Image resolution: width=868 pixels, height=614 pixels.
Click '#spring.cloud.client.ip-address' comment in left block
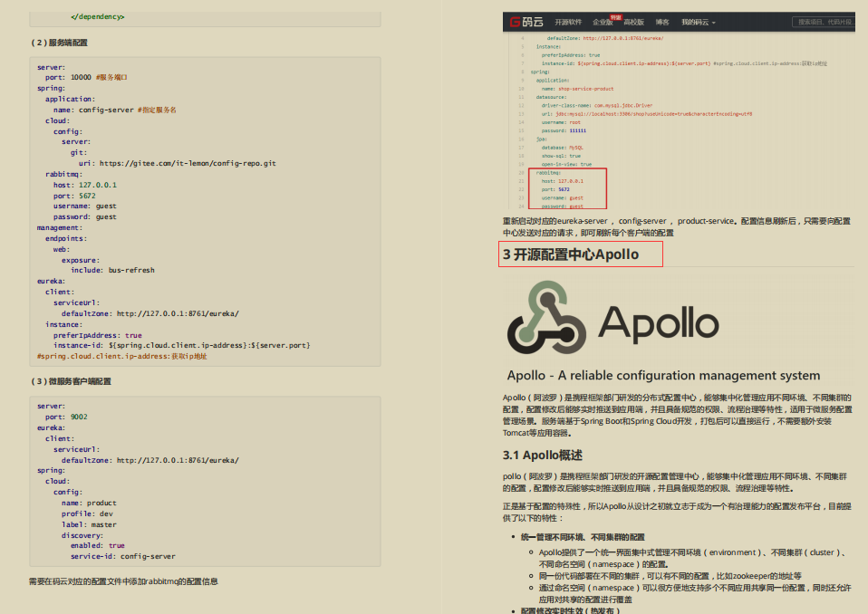click(122, 356)
